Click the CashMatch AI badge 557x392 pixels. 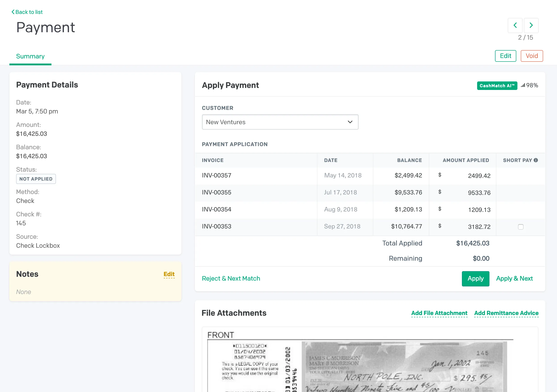[x=497, y=85]
